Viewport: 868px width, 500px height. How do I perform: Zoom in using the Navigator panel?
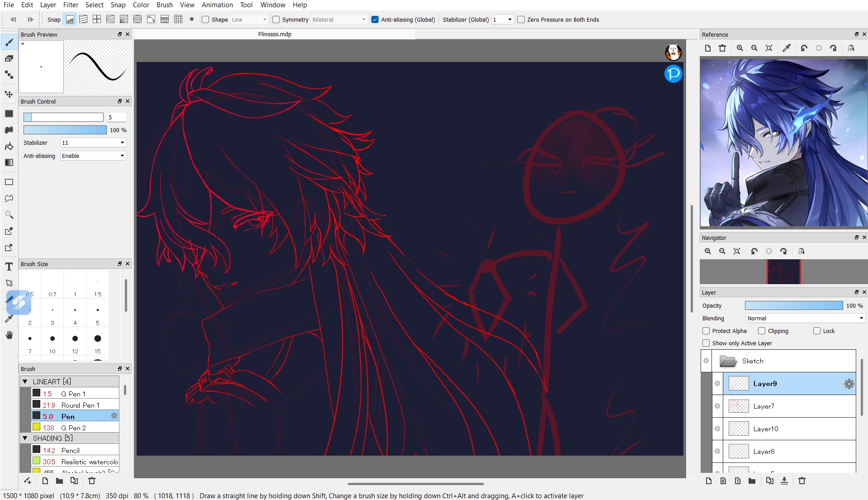click(x=708, y=251)
